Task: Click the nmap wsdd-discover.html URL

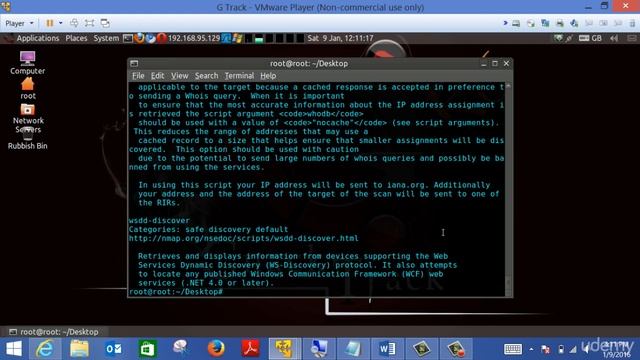Action: coord(244,238)
